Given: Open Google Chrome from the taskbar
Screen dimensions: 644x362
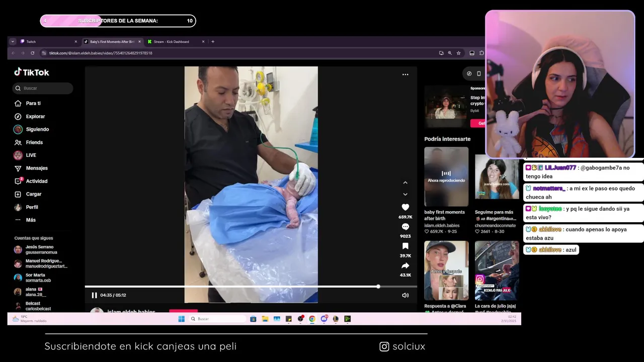Looking at the screenshot, I should 312,319.
